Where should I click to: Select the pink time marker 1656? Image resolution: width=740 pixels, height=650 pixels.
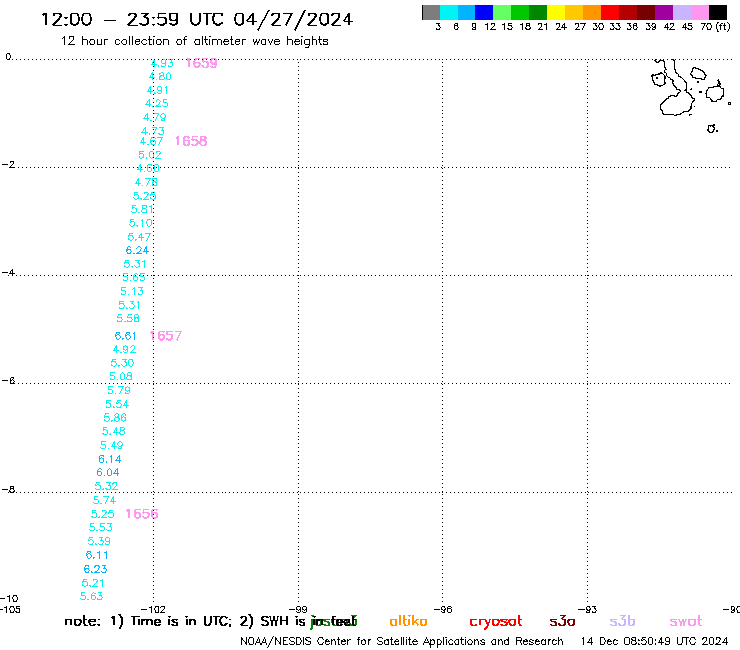click(142, 514)
